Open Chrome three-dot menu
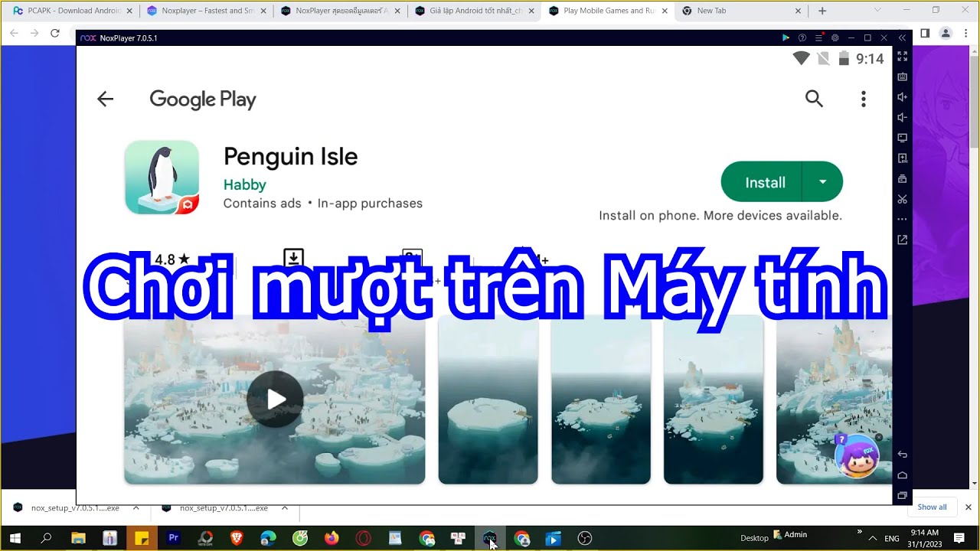The width and height of the screenshot is (980, 551). click(x=966, y=33)
